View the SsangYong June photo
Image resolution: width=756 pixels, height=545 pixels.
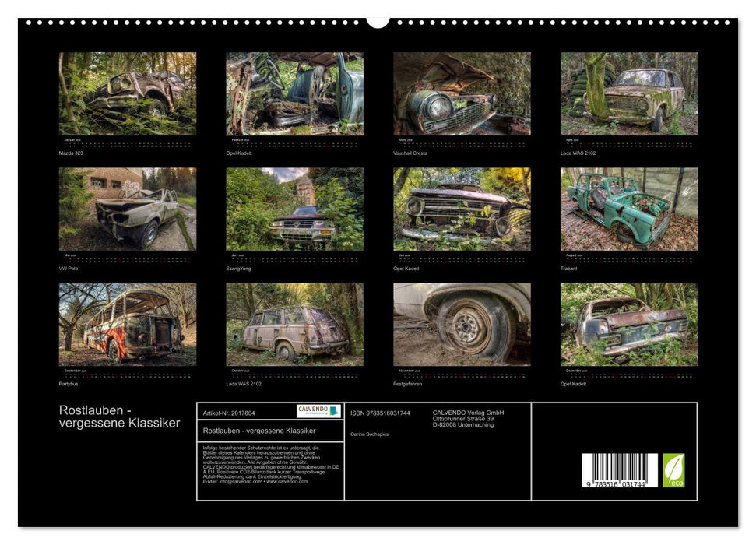coord(294,209)
